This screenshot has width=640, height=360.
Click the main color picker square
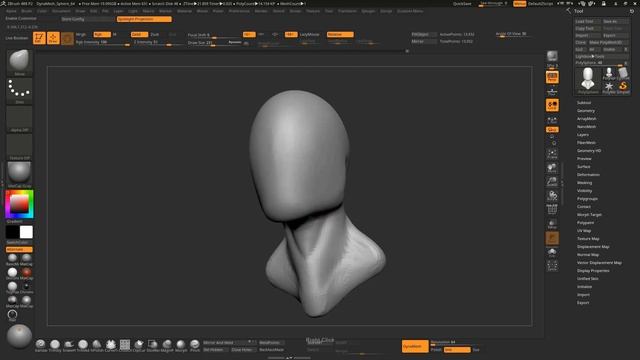19,204
